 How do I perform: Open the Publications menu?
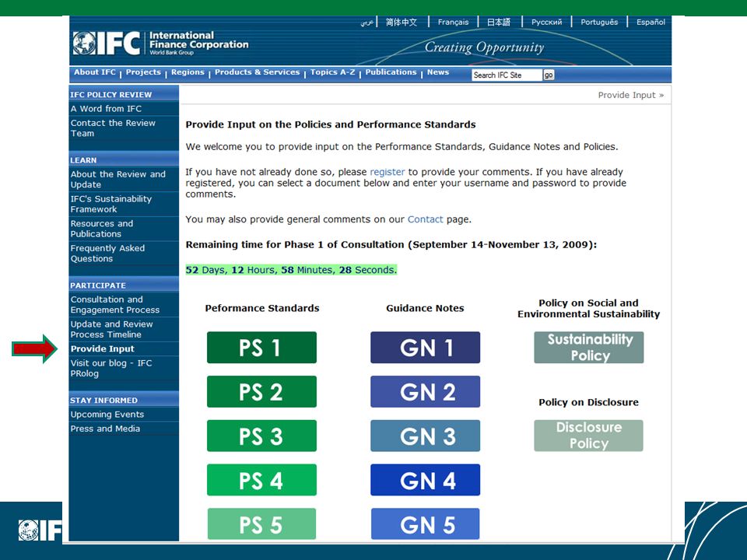pyautogui.click(x=391, y=72)
